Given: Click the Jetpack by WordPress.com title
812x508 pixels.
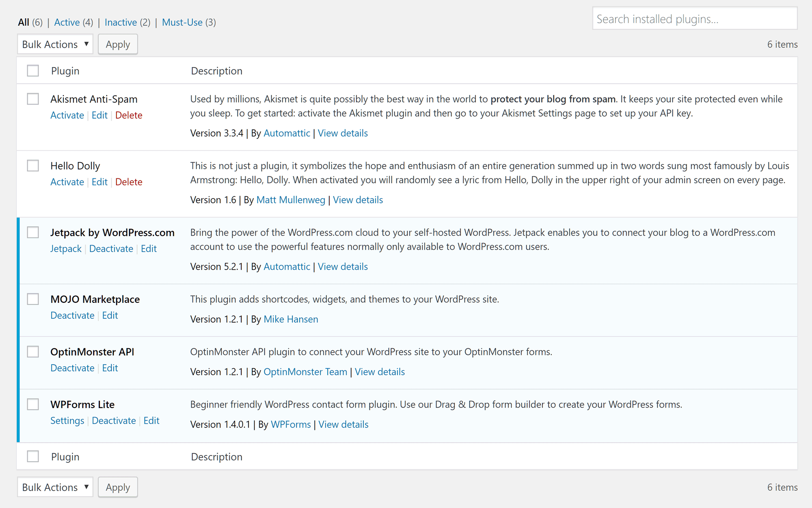Looking at the screenshot, I should tap(112, 232).
